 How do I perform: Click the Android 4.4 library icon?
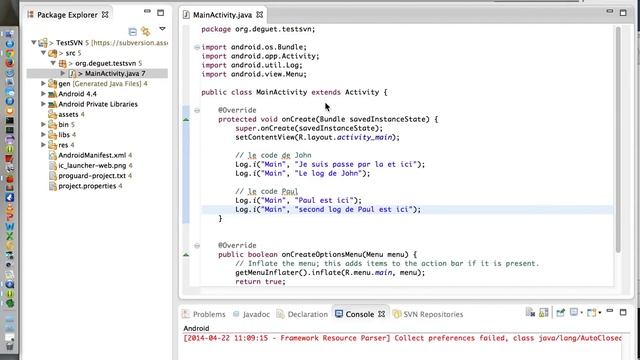(52, 94)
